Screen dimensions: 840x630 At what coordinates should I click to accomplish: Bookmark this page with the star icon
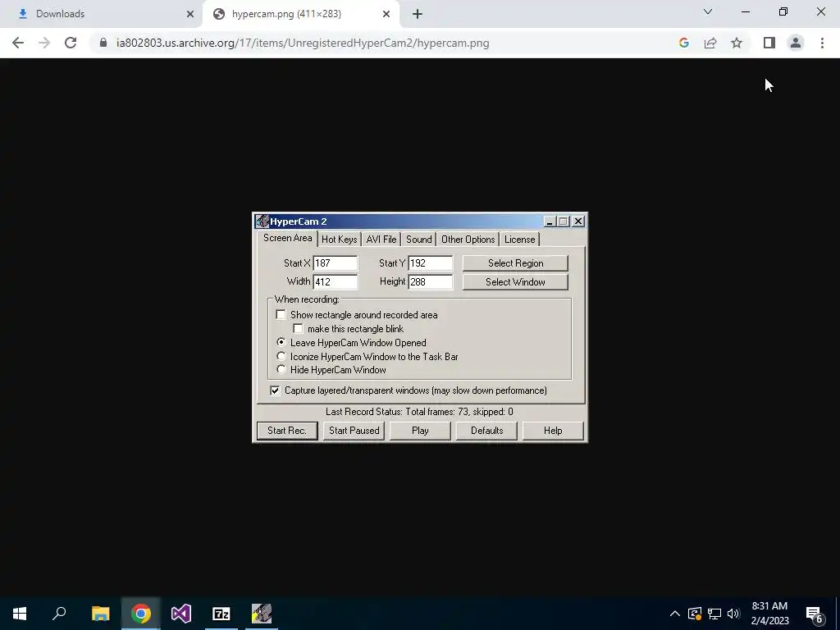(737, 43)
